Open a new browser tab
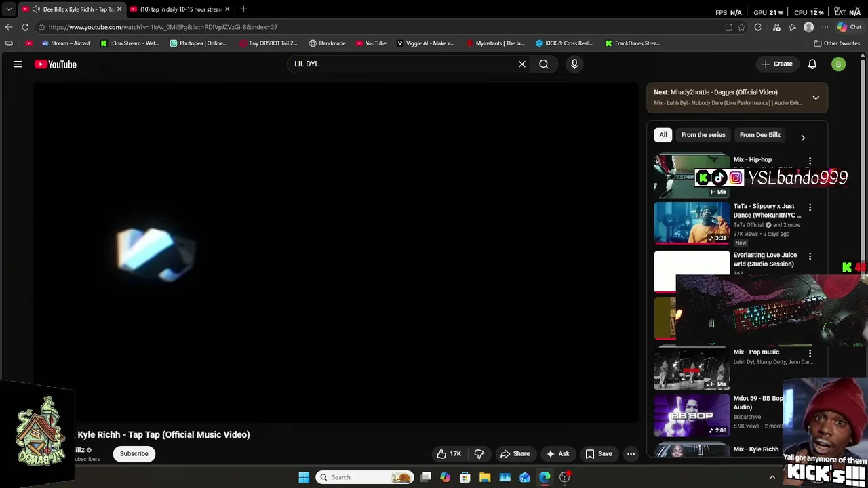The width and height of the screenshot is (868, 488). tap(243, 9)
